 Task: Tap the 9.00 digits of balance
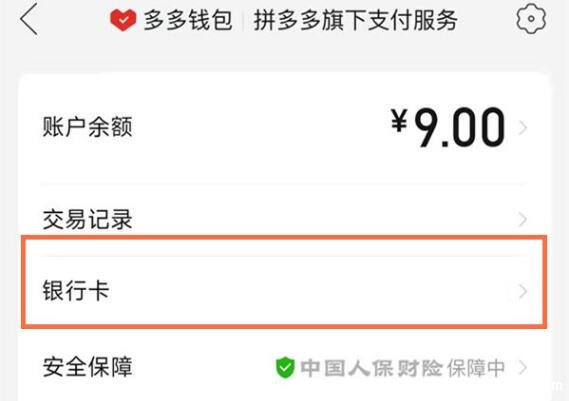point(460,127)
